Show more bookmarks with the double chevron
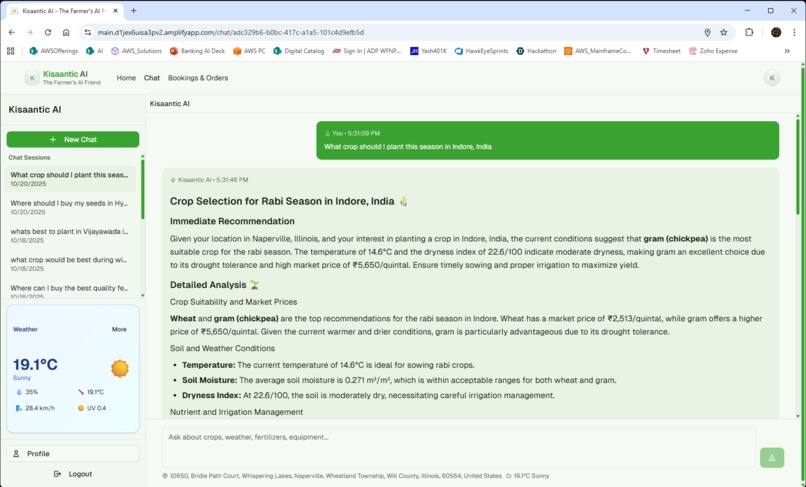 [x=787, y=51]
